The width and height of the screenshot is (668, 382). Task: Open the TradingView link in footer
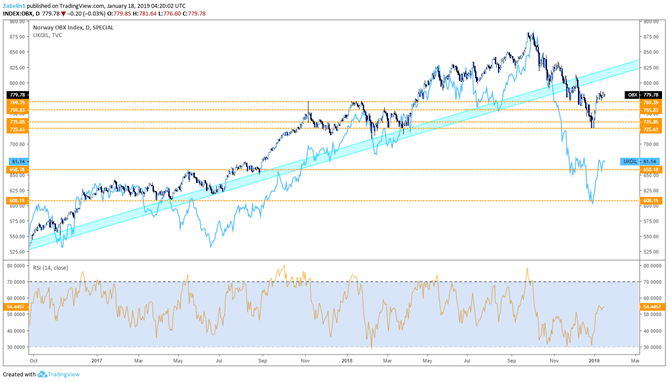(x=63, y=374)
